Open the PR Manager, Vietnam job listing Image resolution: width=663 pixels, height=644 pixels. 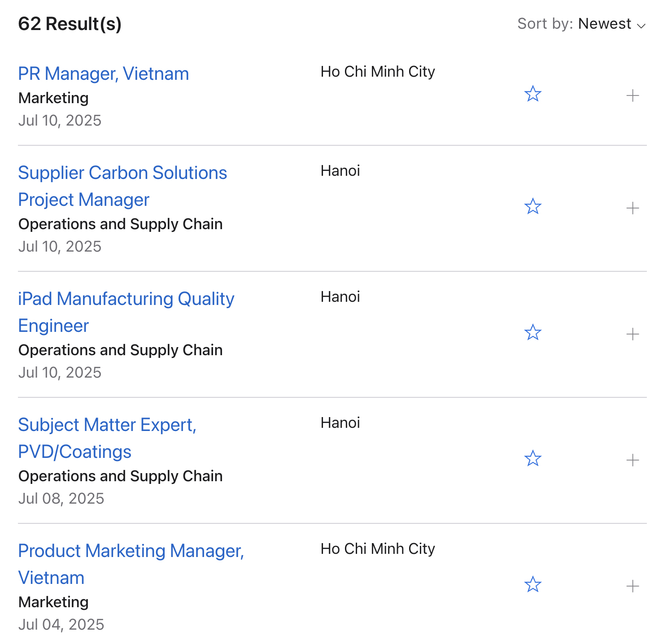[x=104, y=74]
